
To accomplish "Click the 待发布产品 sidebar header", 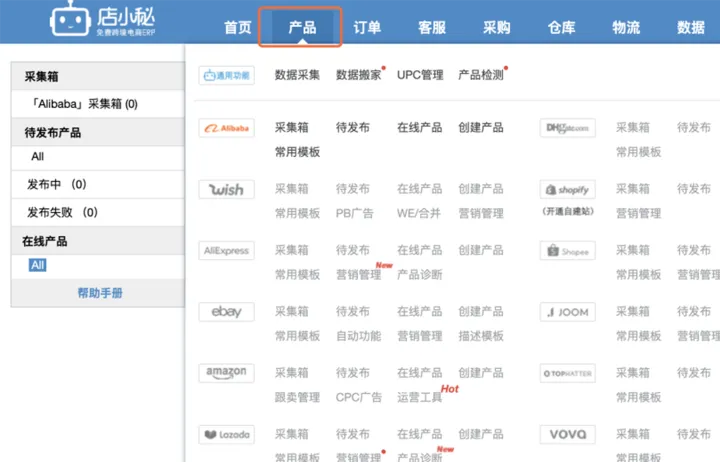I will [98, 133].
